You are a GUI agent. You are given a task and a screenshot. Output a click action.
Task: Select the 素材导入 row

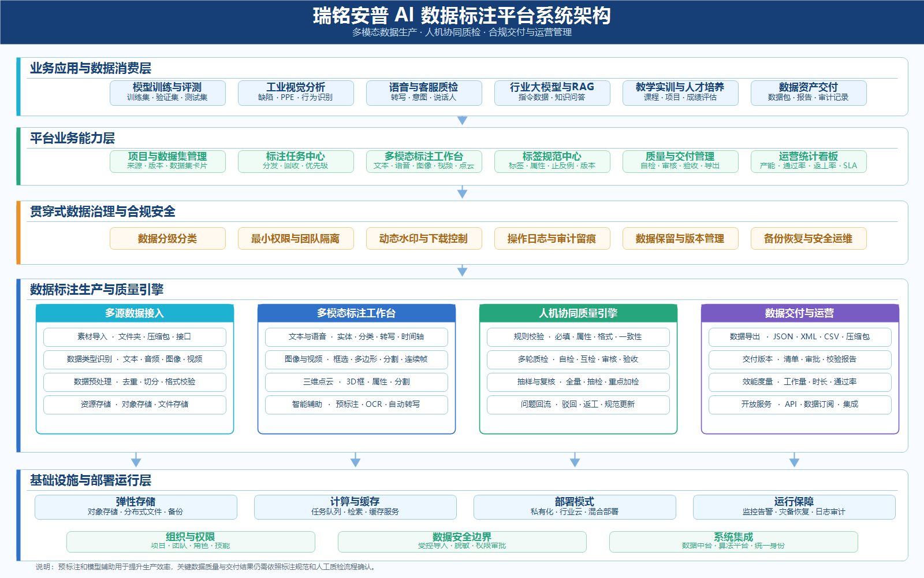(x=135, y=337)
